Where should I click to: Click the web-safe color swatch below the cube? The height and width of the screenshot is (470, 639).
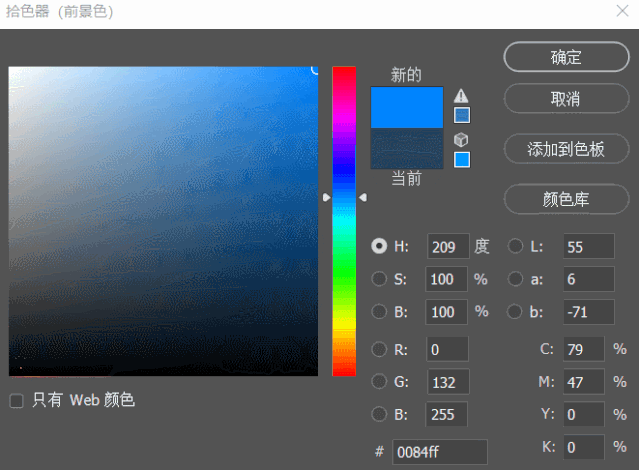(462, 159)
